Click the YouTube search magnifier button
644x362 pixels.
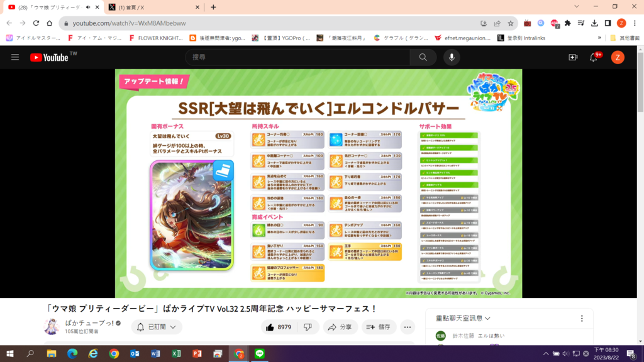(423, 57)
